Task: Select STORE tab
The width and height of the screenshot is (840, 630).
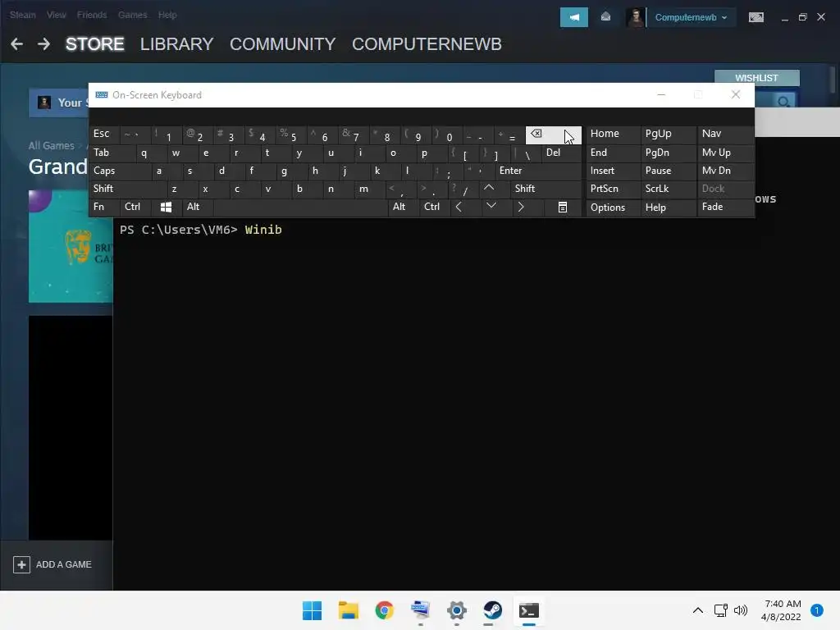Action: tap(95, 44)
